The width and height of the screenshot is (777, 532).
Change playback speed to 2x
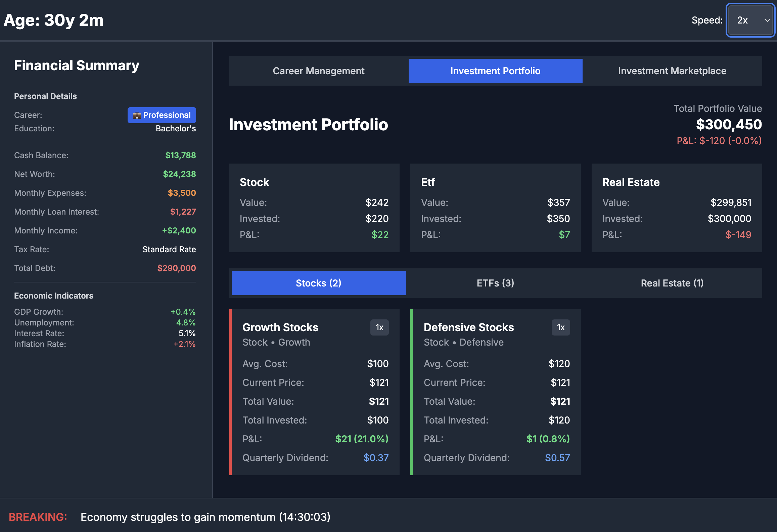point(750,20)
